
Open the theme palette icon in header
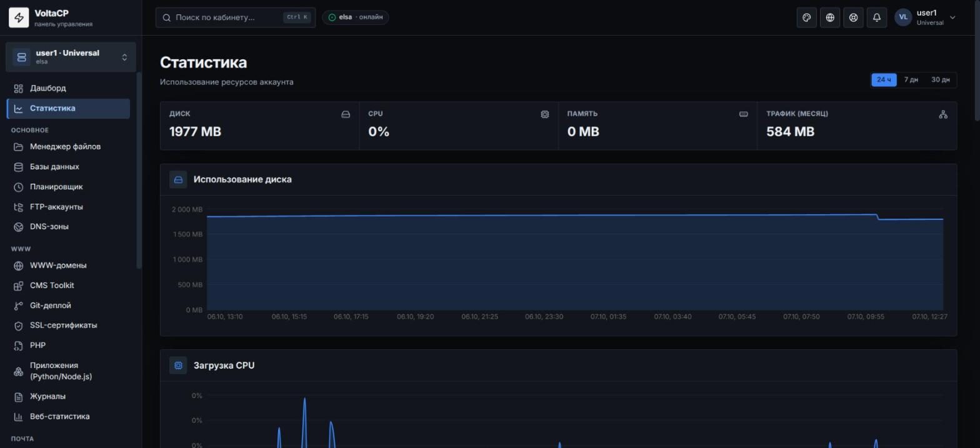[x=807, y=17]
